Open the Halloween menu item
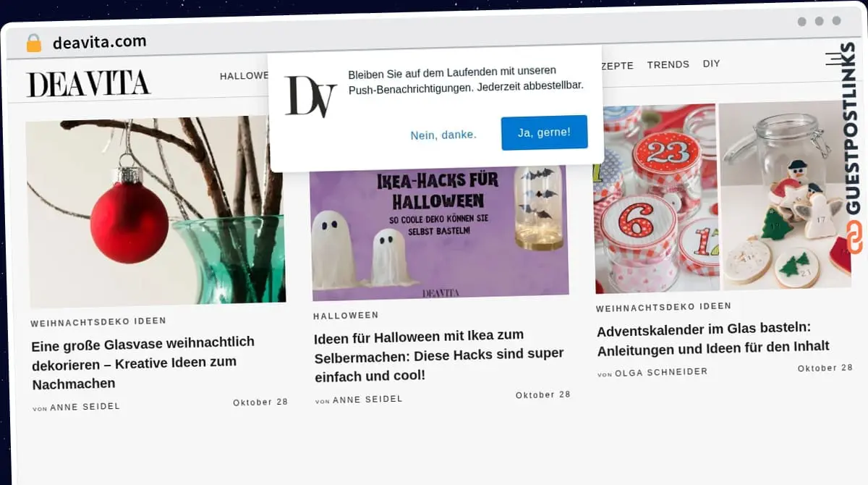Viewport: 868px width, 485px height. pos(244,76)
